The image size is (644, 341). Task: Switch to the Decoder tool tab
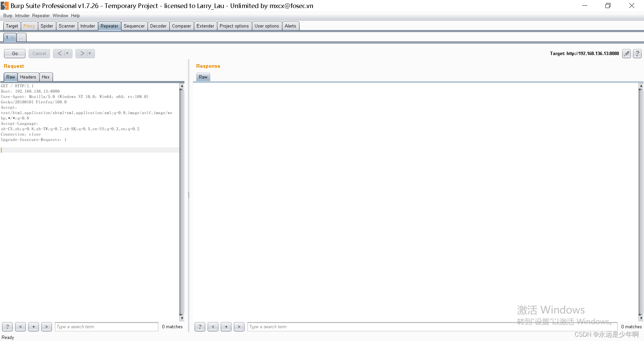coord(158,26)
